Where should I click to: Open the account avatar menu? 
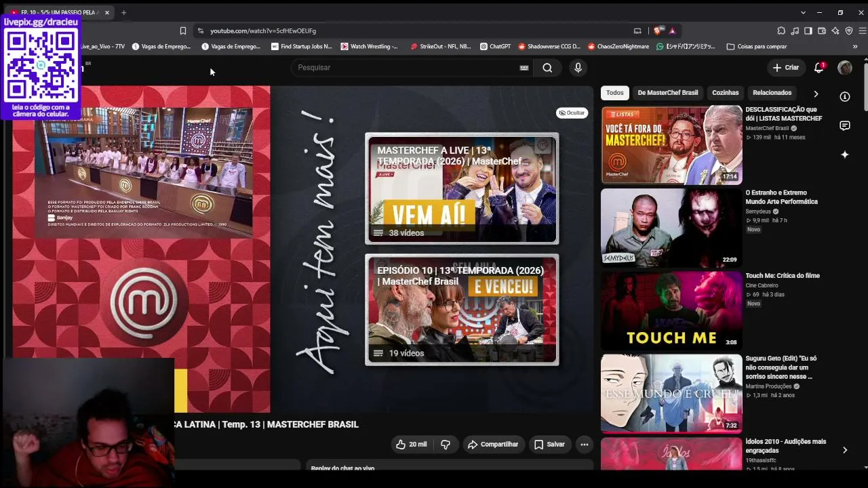(845, 68)
